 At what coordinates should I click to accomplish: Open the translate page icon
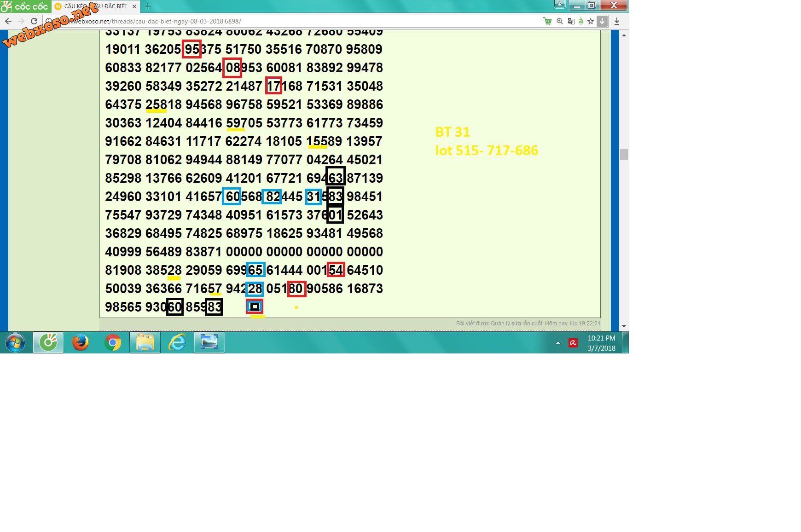tap(571, 21)
